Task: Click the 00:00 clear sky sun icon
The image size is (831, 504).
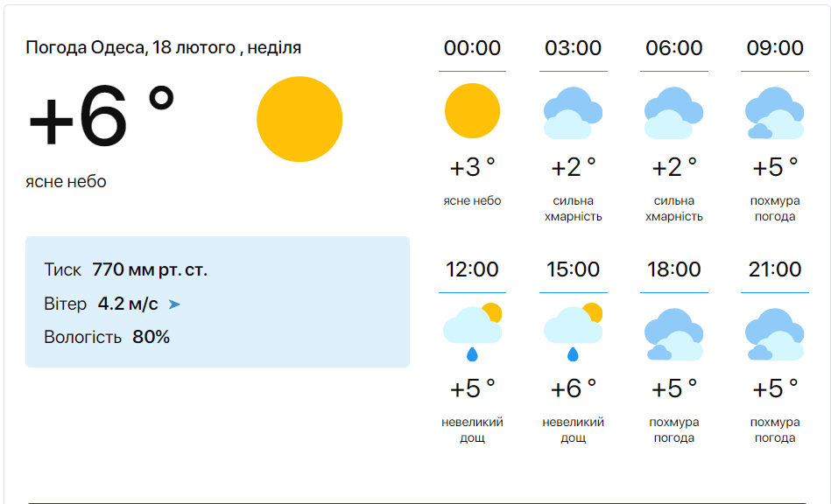Action: (x=472, y=111)
